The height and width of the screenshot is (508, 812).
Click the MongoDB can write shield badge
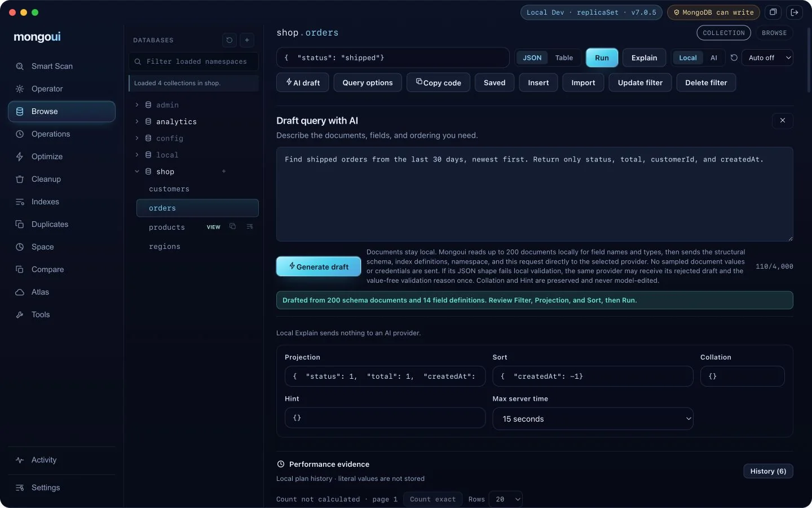click(x=713, y=12)
